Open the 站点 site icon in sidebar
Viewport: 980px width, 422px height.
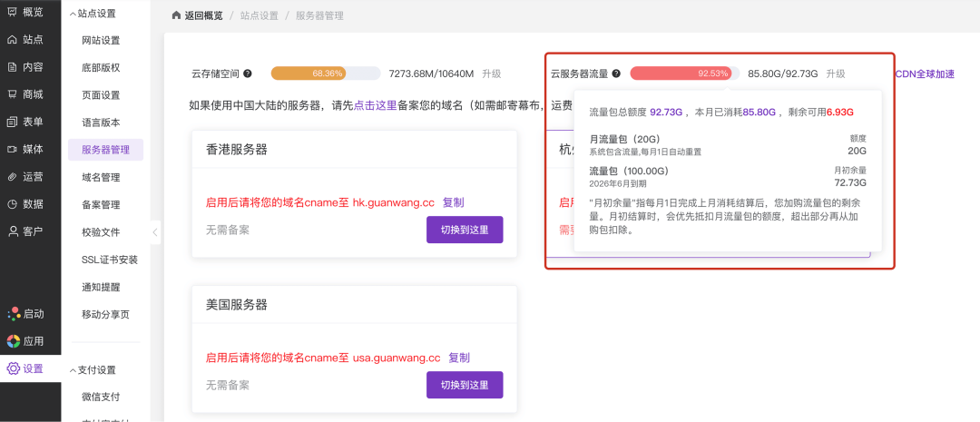coord(13,40)
